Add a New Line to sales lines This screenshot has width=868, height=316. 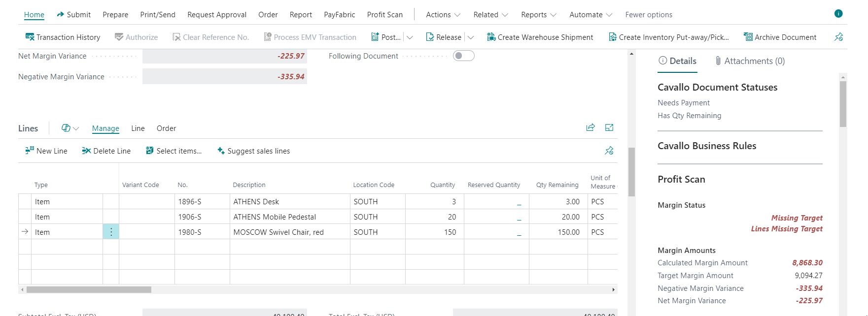click(x=46, y=151)
